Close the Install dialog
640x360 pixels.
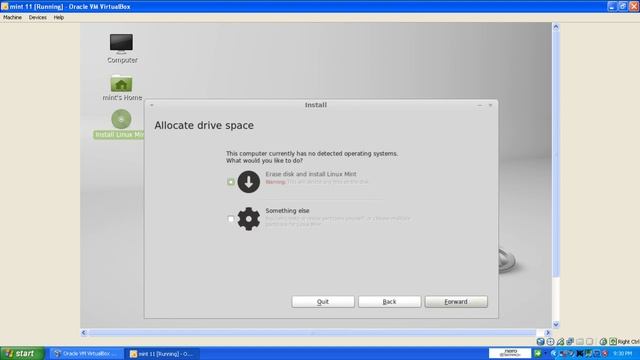pyautogui.click(x=491, y=105)
